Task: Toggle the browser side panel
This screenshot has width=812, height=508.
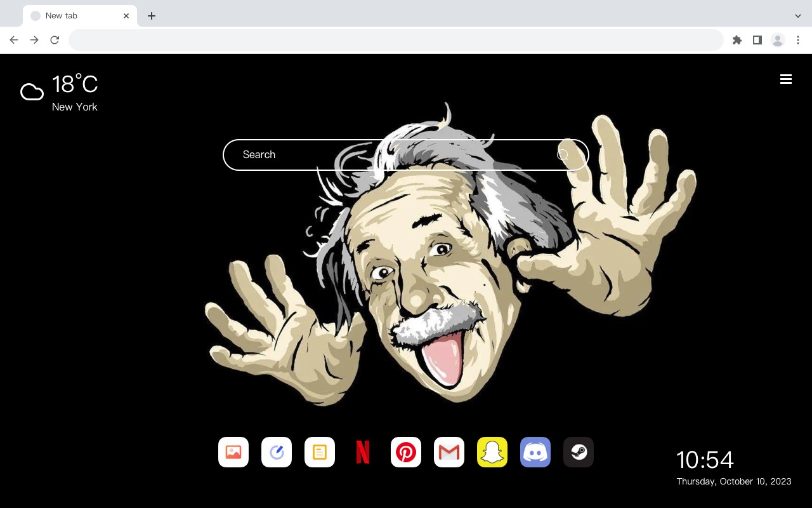Action: click(757, 40)
